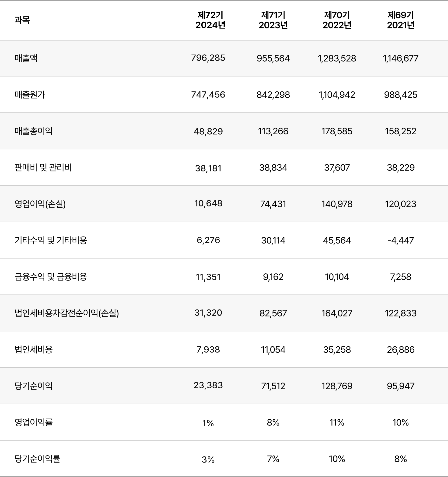Select the 당기순이익률 row label

coord(37,459)
